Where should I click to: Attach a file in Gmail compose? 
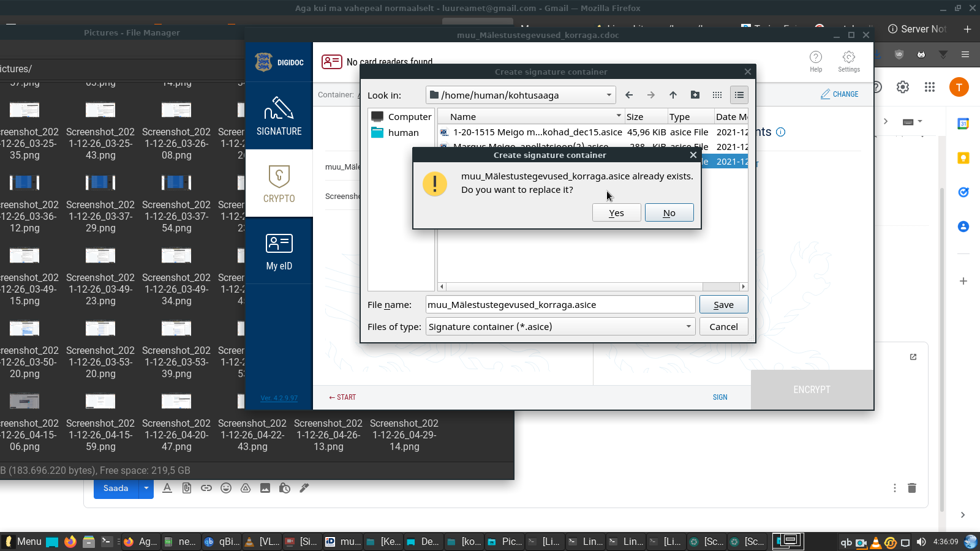[x=187, y=488]
